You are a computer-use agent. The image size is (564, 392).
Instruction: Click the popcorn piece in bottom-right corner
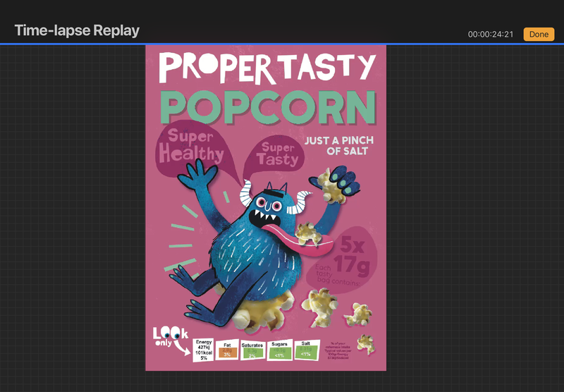[x=365, y=344]
